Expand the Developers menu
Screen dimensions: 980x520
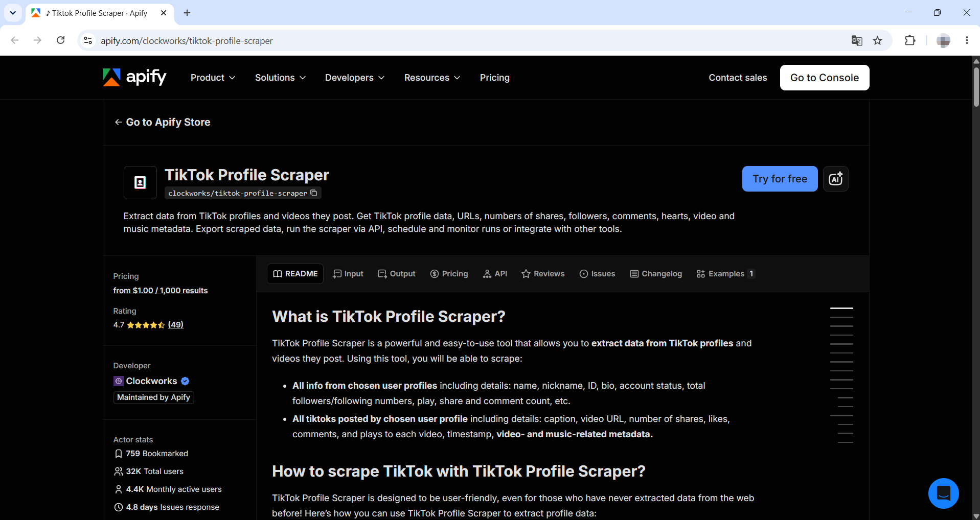[355, 78]
